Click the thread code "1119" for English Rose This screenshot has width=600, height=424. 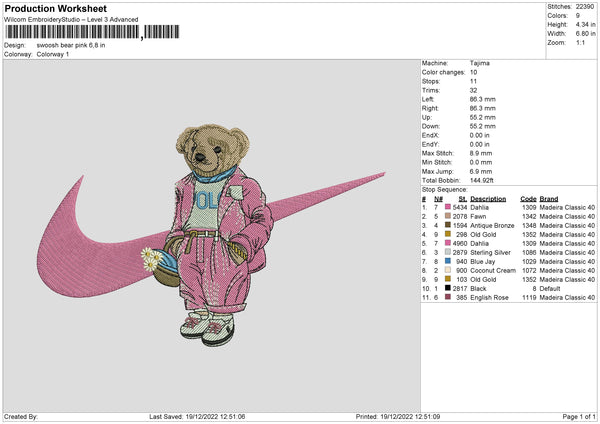(x=529, y=298)
